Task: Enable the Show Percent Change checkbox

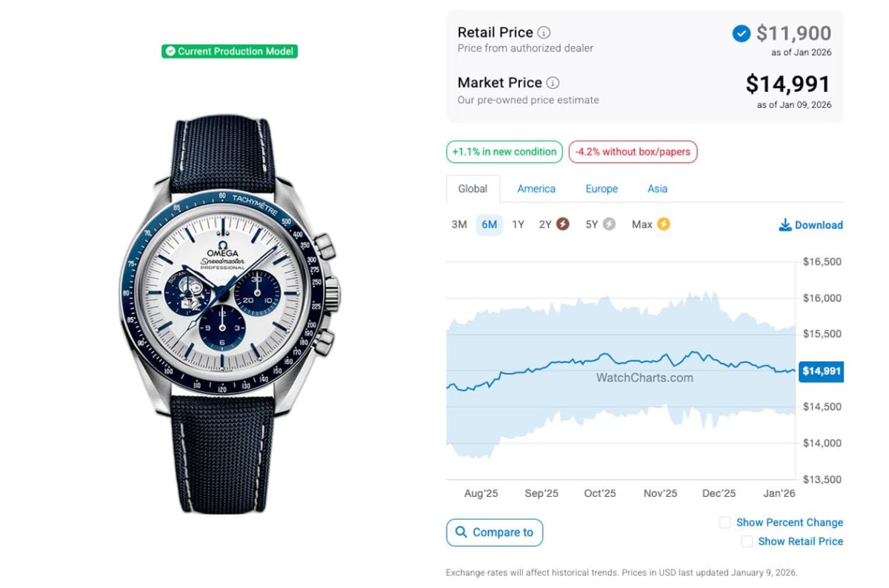Action: (725, 523)
